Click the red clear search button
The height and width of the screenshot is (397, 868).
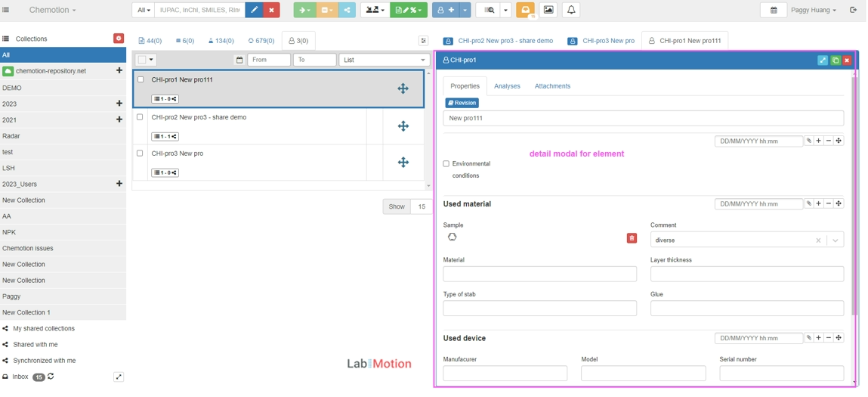(x=271, y=11)
